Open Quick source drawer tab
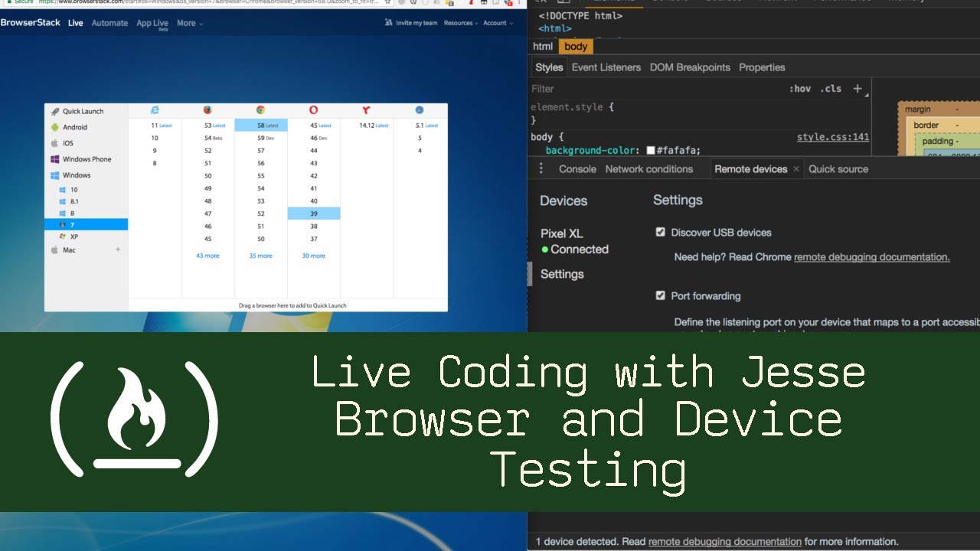 coord(838,169)
